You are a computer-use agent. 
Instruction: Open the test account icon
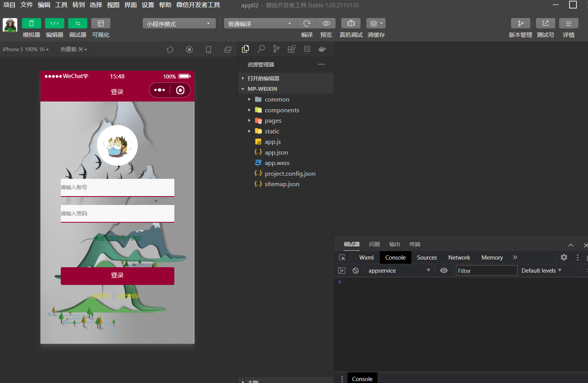point(546,23)
